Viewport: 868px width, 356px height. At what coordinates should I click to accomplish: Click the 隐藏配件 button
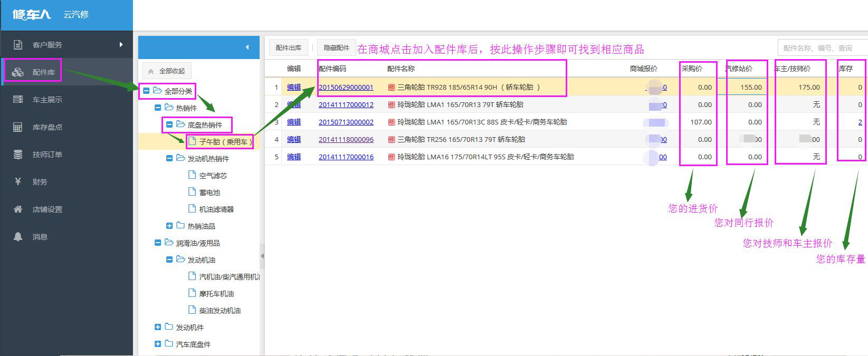click(336, 48)
